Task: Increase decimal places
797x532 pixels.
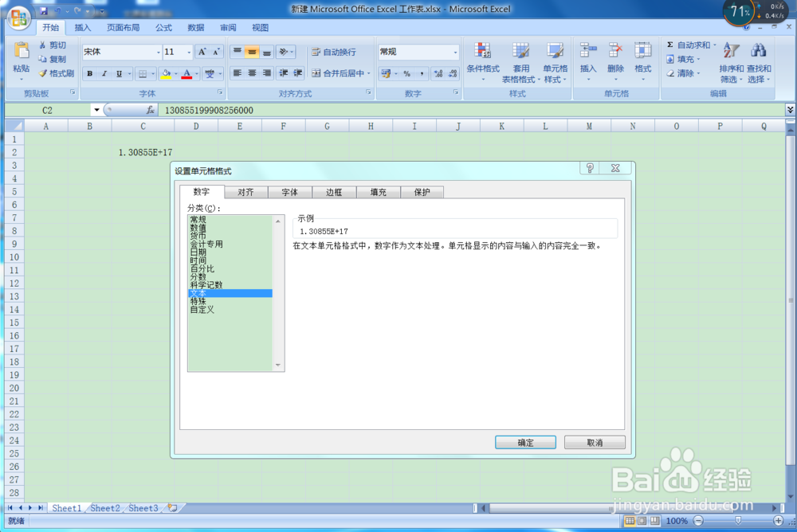Action: pyautogui.click(x=438, y=74)
